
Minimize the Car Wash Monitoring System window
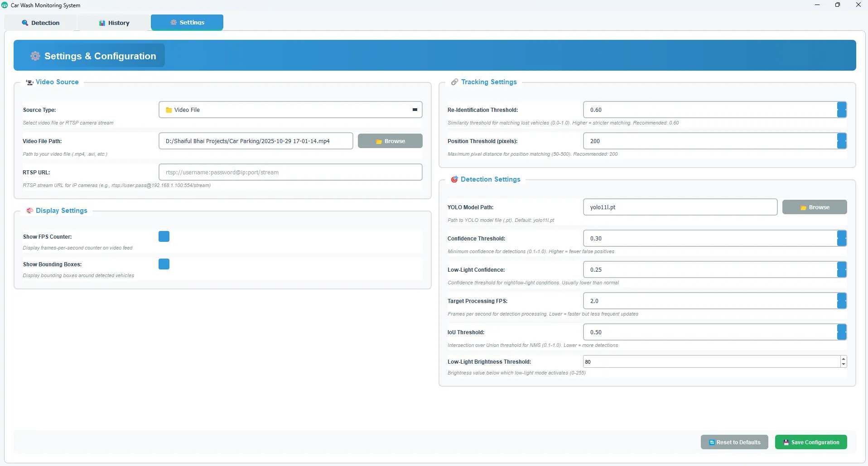pyautogui.click(x=817, y=5)
